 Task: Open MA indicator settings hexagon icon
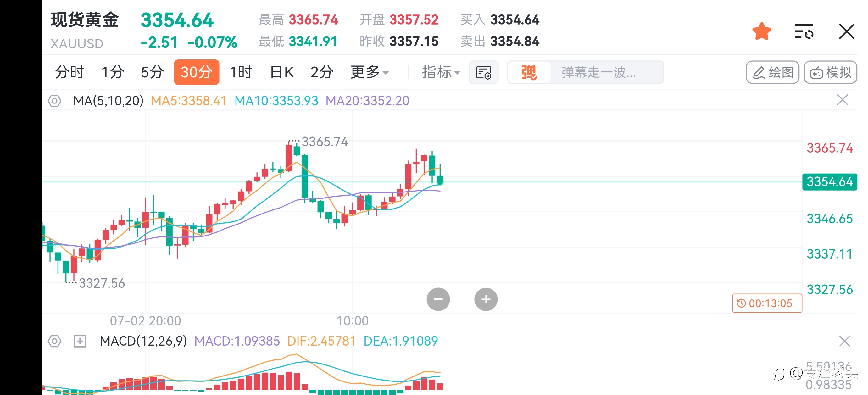54,101
